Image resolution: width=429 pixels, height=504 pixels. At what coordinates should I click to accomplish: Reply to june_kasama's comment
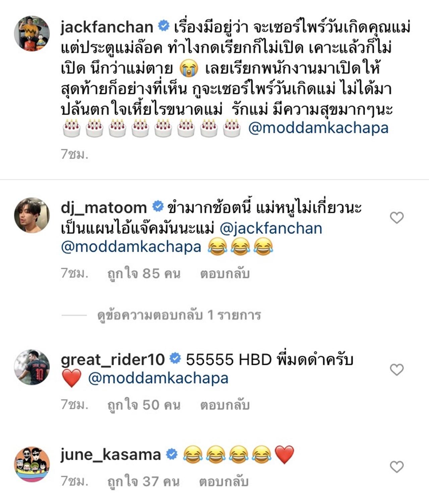click(x=224, y=482)
